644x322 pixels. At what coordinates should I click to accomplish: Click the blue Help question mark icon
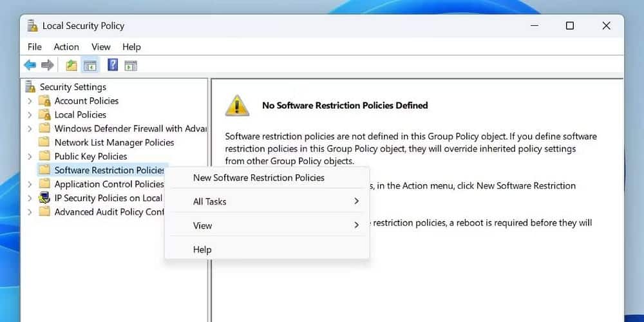pyautogui.click(x=113, y=65)
